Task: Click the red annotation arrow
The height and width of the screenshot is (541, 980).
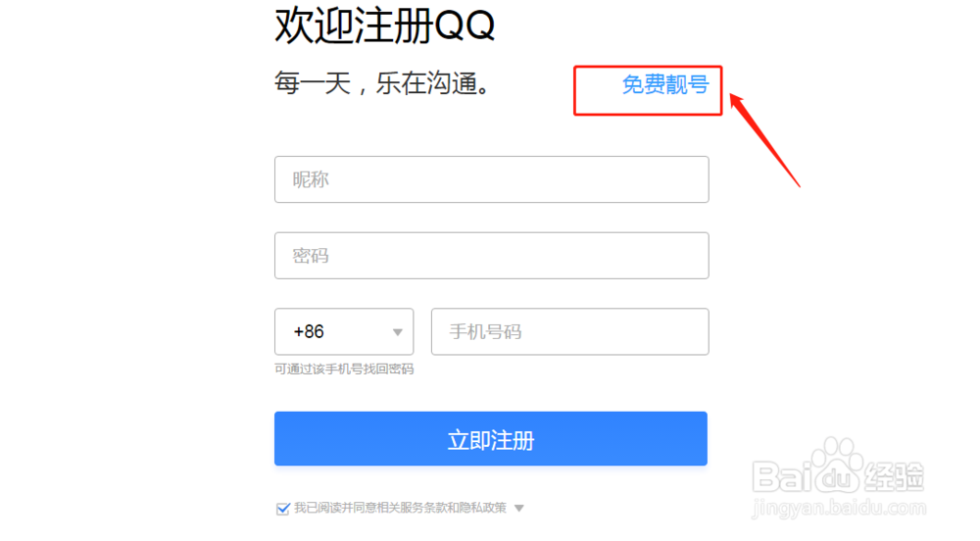Action: pyautogui.click(x=764, y=140)
